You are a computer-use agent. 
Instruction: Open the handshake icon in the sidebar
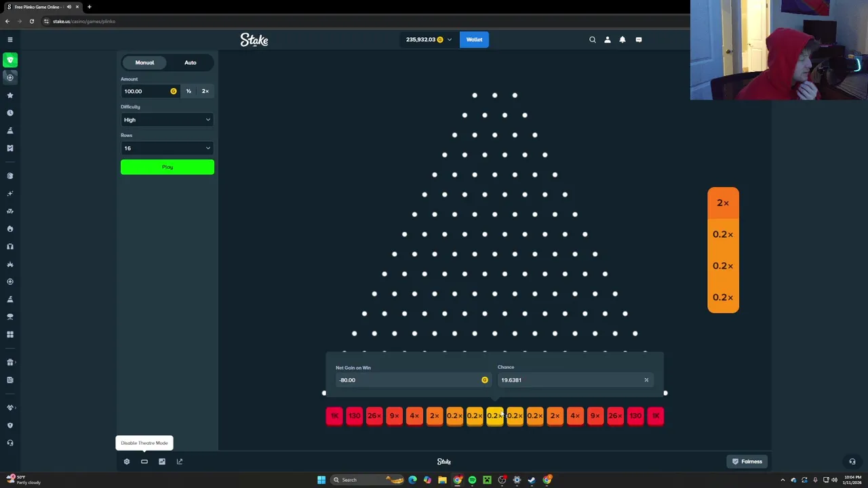click(x=10, y=407)
